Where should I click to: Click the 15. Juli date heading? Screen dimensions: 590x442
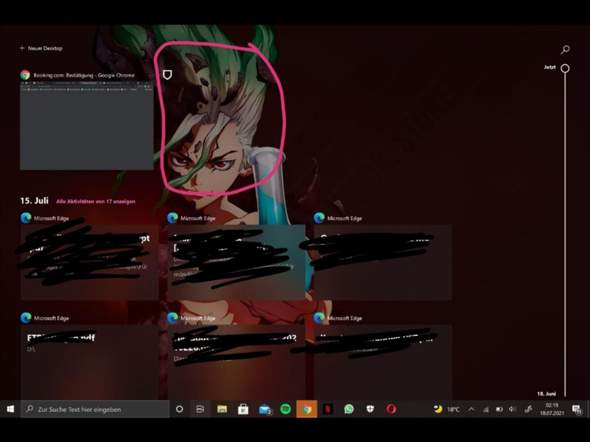34,201
